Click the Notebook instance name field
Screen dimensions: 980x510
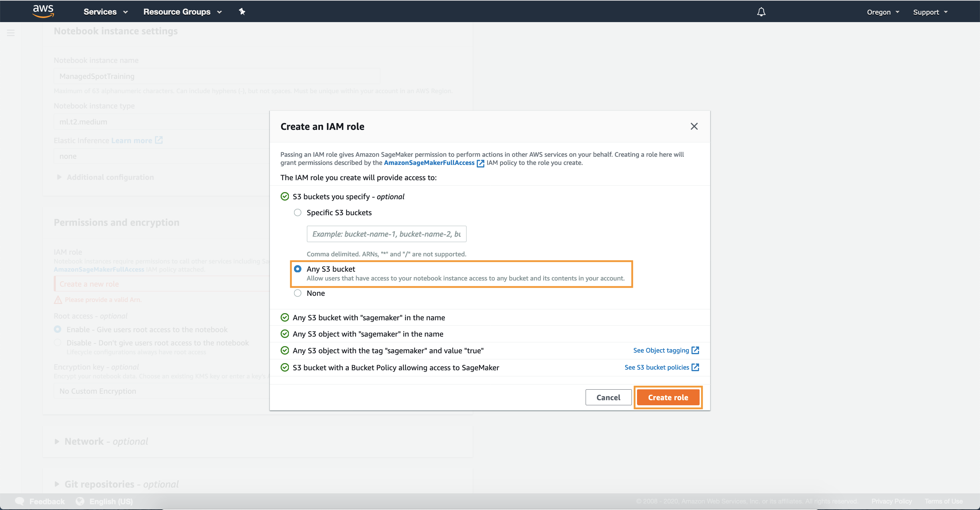[217, 76]
